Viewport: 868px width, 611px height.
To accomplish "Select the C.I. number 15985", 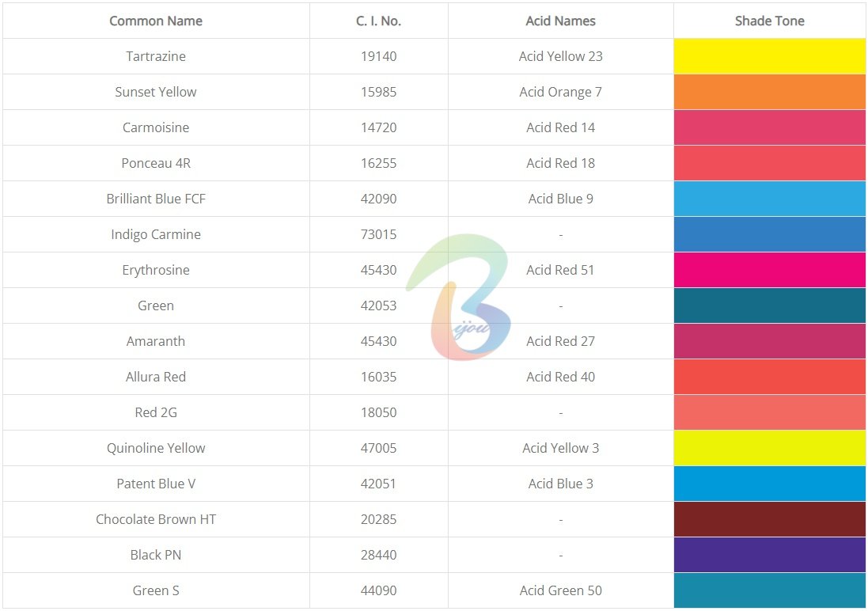I will tap(379, 92).
